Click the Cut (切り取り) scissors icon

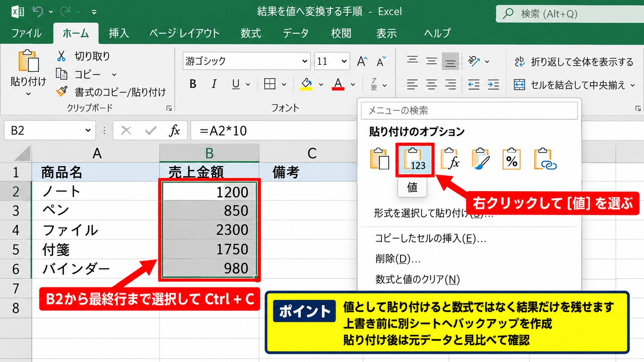(x=61, y=56)
